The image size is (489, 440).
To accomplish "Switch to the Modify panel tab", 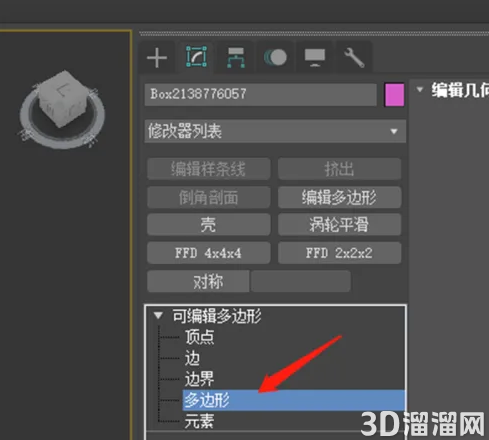I will (x=196, y=57).
